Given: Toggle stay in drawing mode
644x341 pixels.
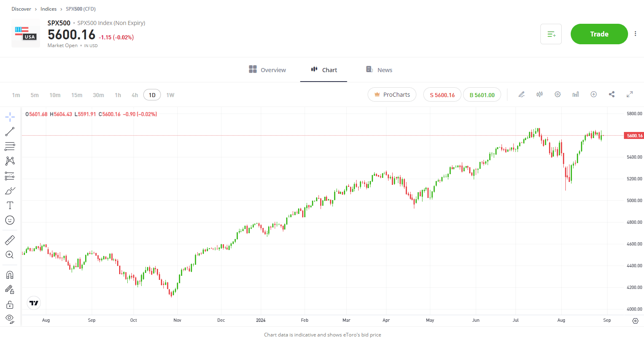Looking at the screenshot, I should point(10,289).
